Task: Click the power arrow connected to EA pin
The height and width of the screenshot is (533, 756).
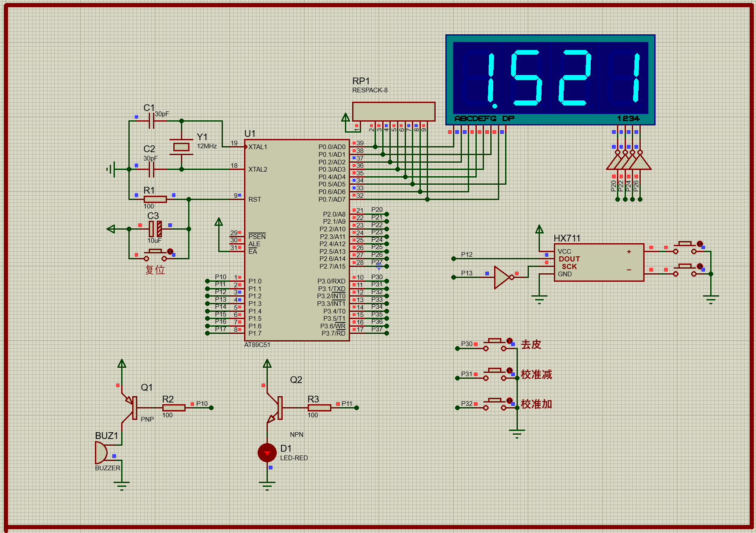Action: (x=219, y=222)
